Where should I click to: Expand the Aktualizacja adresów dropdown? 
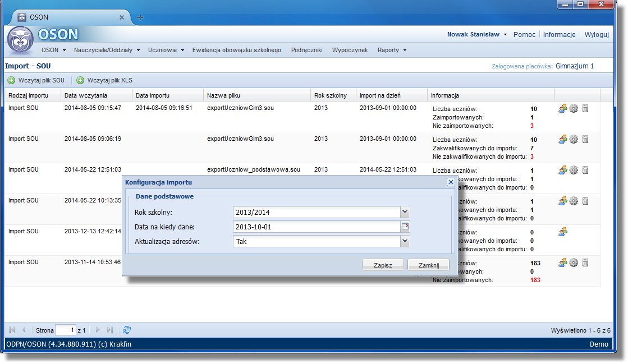click(x=405, y=241)
